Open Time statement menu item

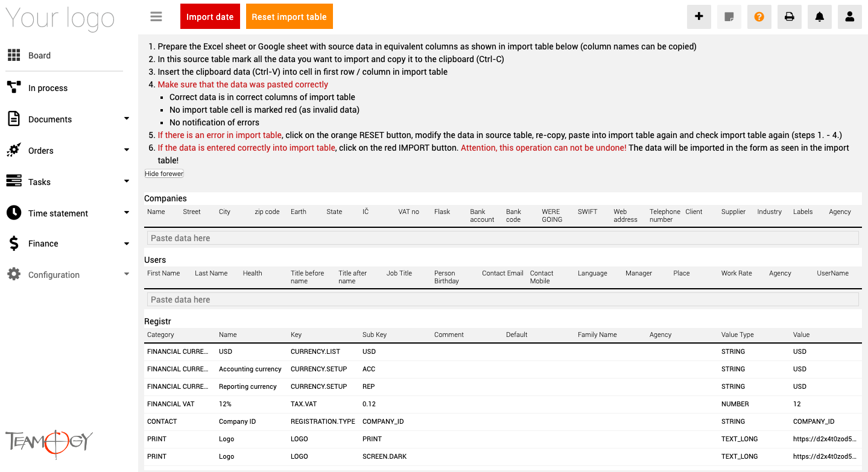pyautogui.click(x=58, y=213)
